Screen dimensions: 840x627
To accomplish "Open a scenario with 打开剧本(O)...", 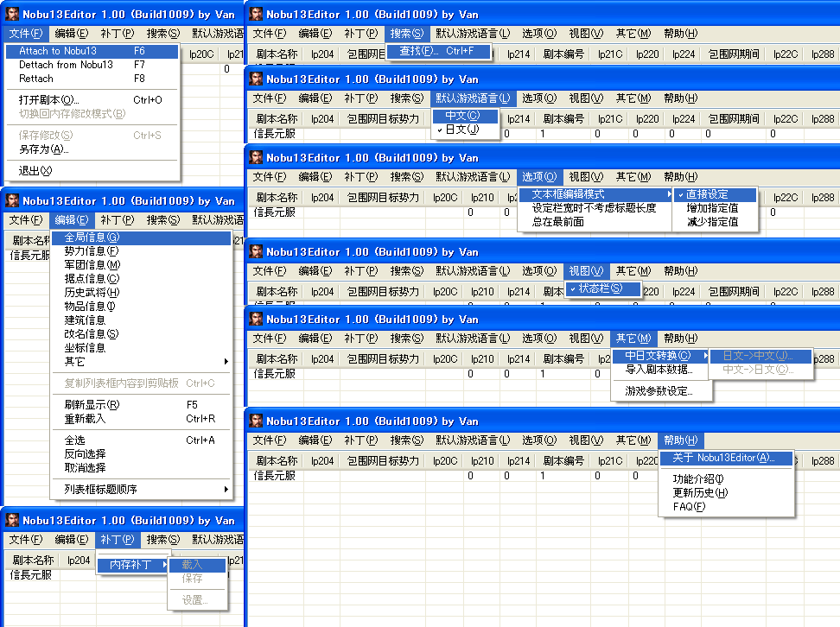I will click(x=92, y=100).
